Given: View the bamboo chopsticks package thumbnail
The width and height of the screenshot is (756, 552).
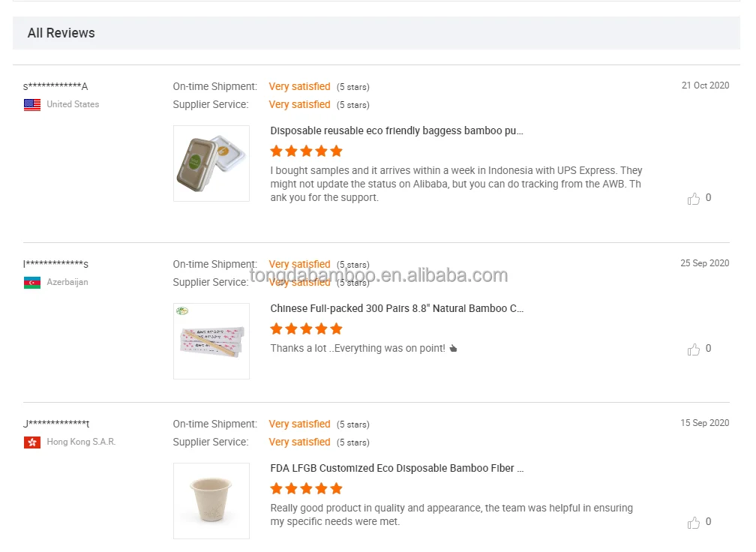Looking at the screenshot, I should [x=211, y=340].
